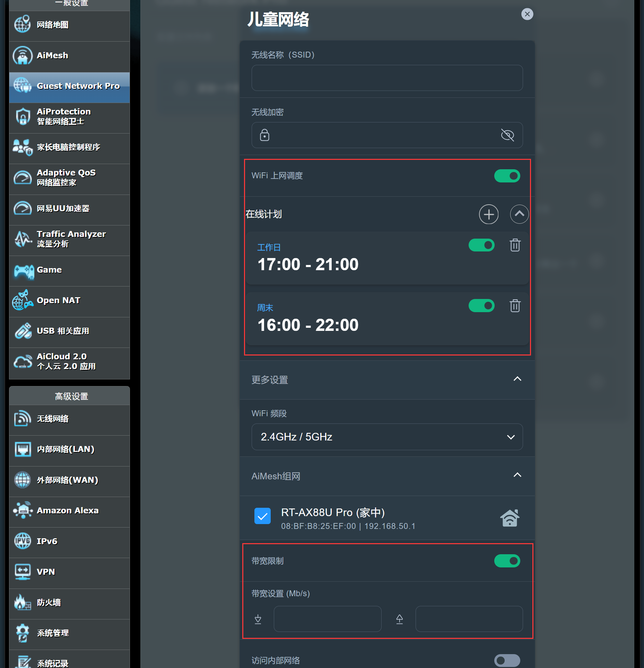Click the WAN globe icon
The height and width of the screenshot is (668, 644).
pyautogui.click(x=23, y=480)
